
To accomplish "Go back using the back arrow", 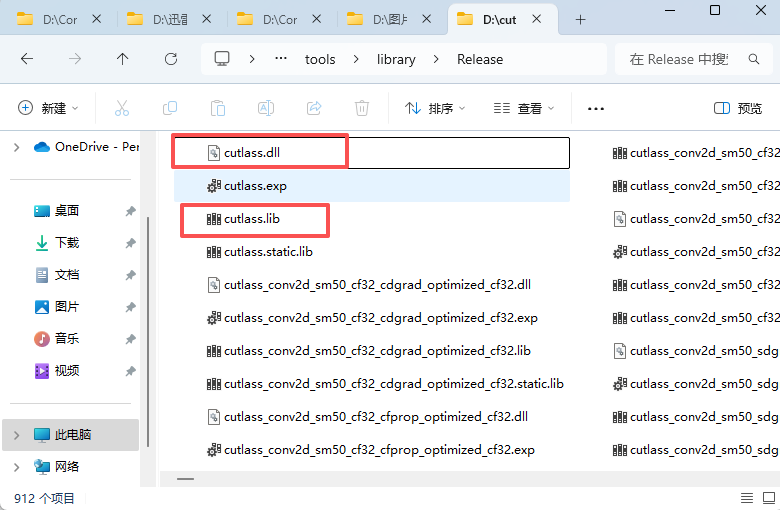I will [27, 59].
